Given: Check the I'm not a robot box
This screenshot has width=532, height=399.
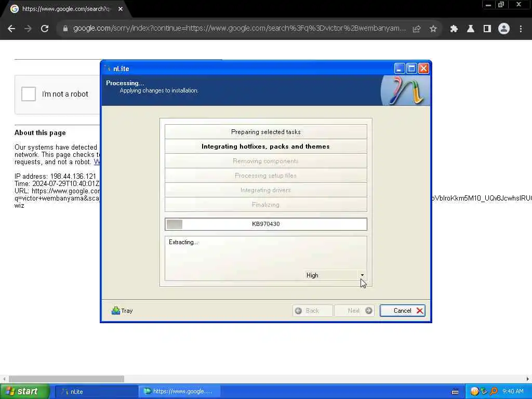Looking at the screenshot, I should [x=29, y=94].
